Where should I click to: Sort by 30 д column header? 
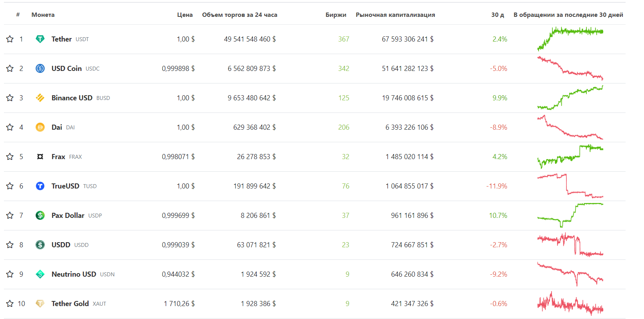497,15
